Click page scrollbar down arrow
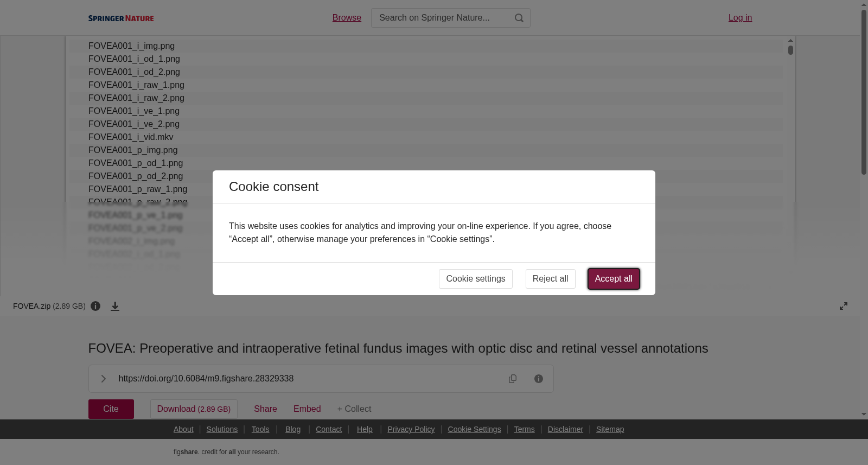 click(x=864, y=415)
